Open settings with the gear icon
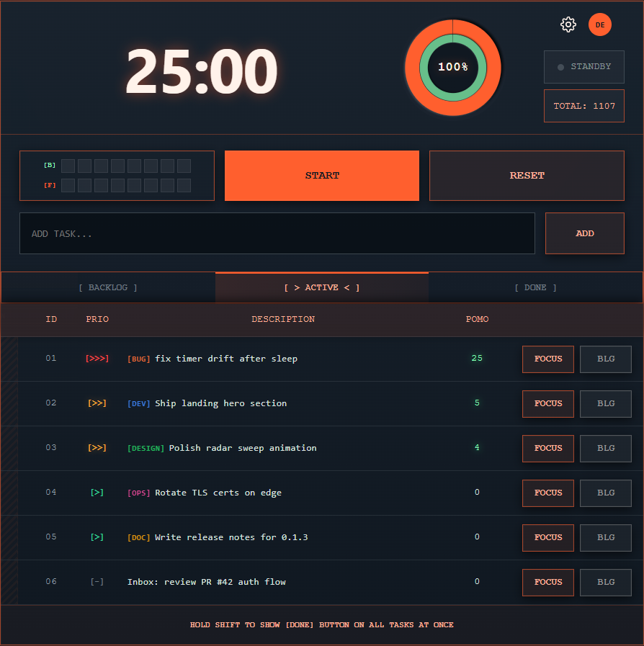The height and width of the screenshot is (646, 644). pyautogui.click(x=568, y=24)
